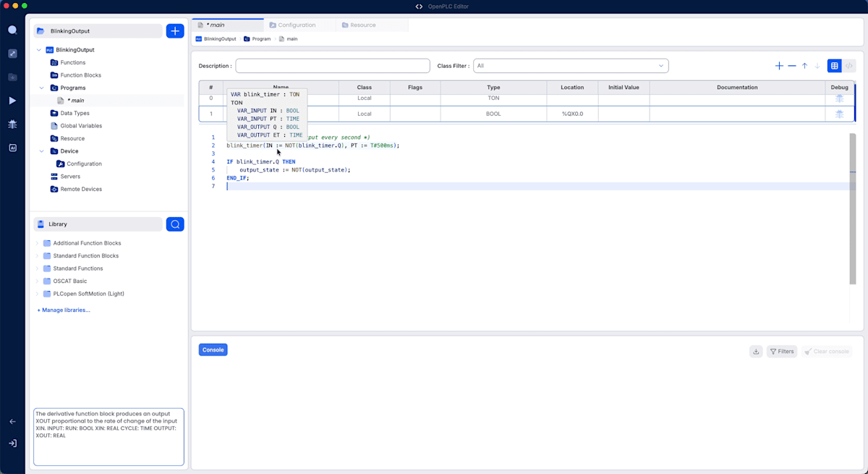Toggle the debug bug icon in row 1
868x474 pixels.
[839, 114]
